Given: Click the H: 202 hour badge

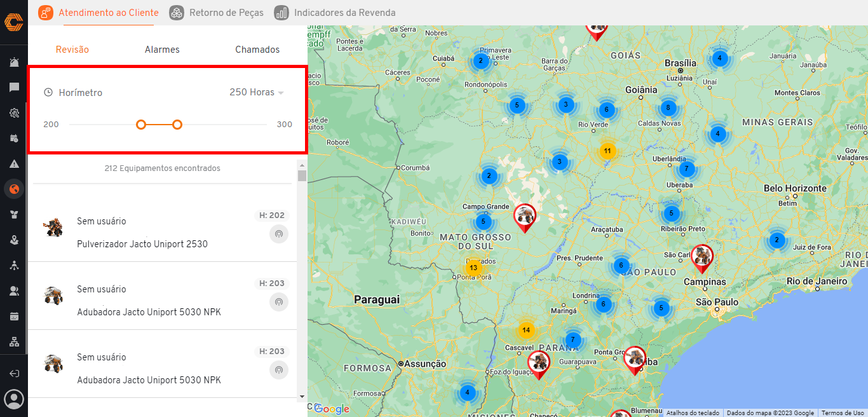Looking at the screenshot, I should (272, 215).
